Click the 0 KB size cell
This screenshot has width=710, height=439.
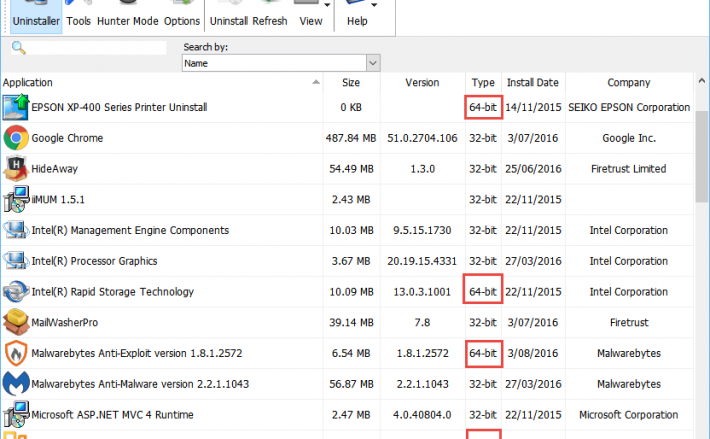click(x=351, y=107)
